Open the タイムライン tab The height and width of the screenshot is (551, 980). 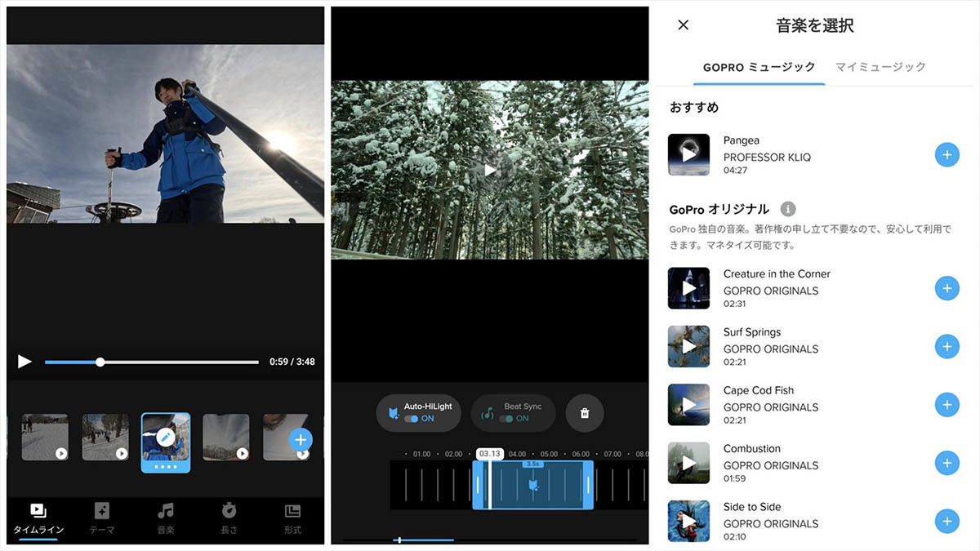38,519
